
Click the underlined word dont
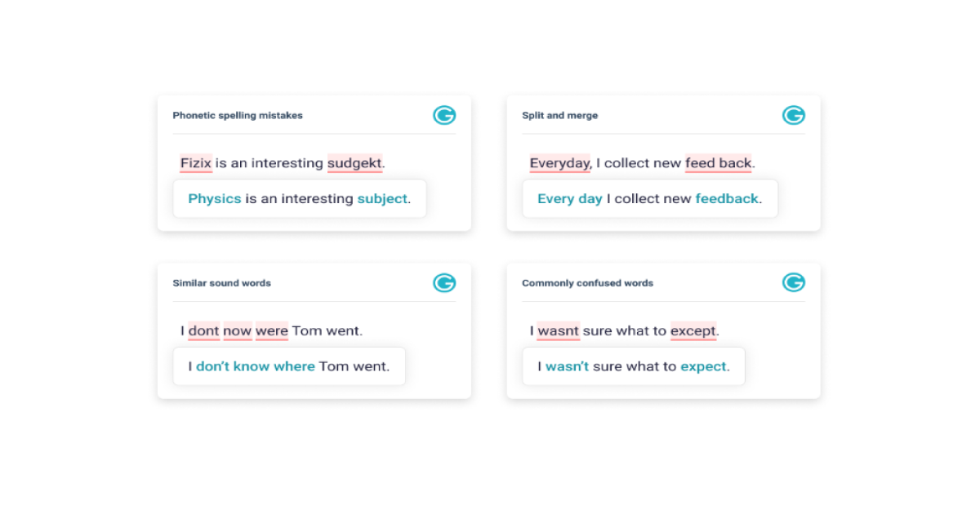[204, 331]
